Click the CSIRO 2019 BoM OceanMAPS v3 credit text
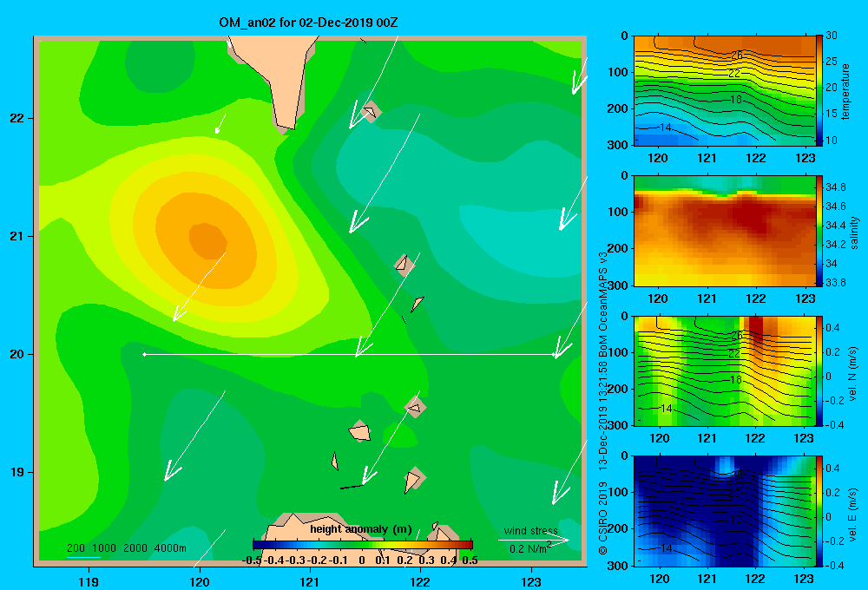Viewport: 868px width, 590px height. click(x=603, y=403)
